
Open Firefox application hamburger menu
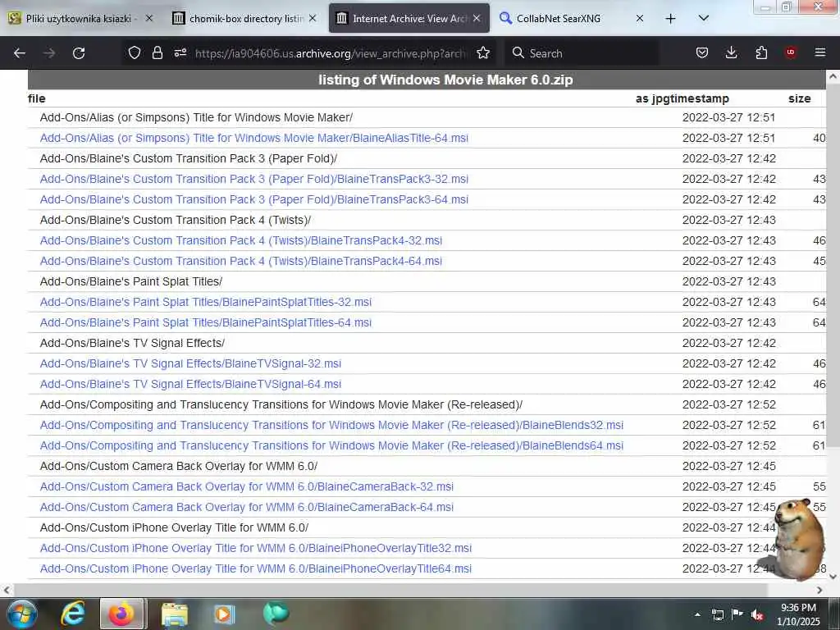[820, 52]
